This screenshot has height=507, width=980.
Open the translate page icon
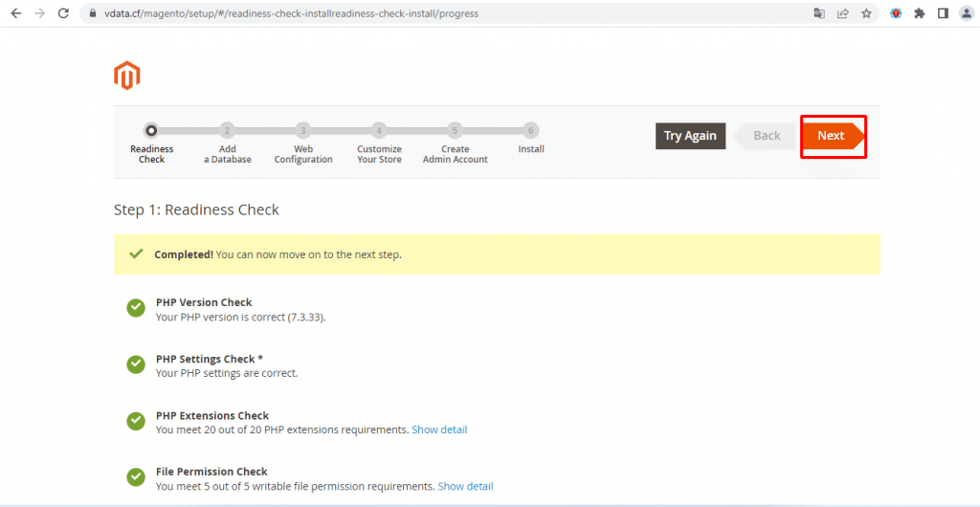click(819, 13)
